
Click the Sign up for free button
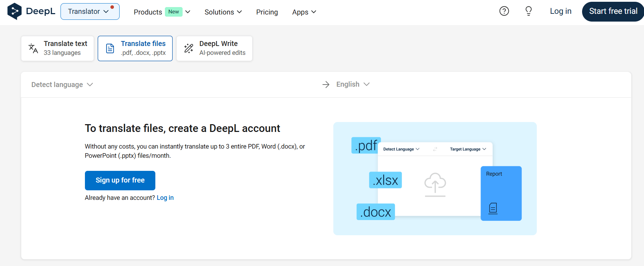point(120,180)
